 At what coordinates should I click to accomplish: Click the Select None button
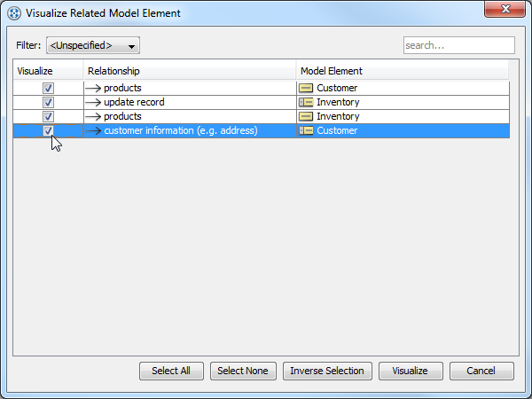tap(243, 371)
